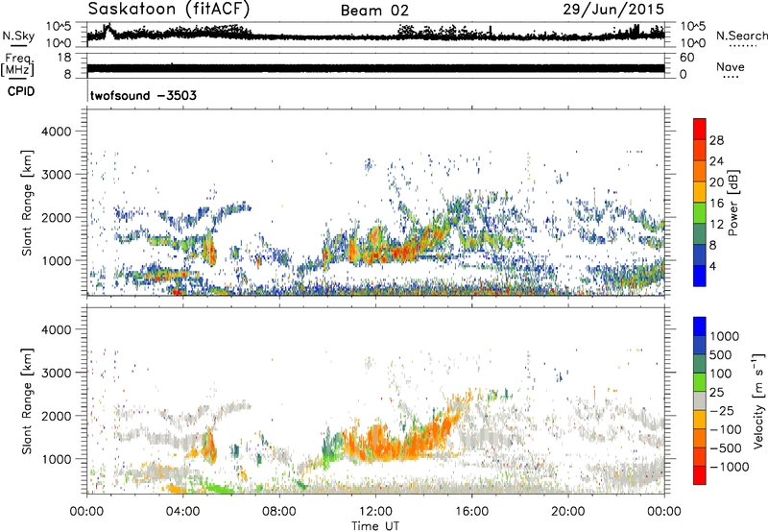Click the power panel 'Slant Range [km]' label

(27, 203)
